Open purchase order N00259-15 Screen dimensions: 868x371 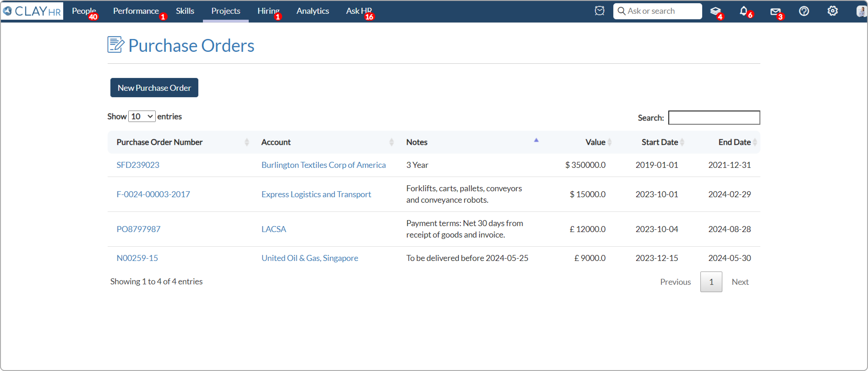pos(137,258)
